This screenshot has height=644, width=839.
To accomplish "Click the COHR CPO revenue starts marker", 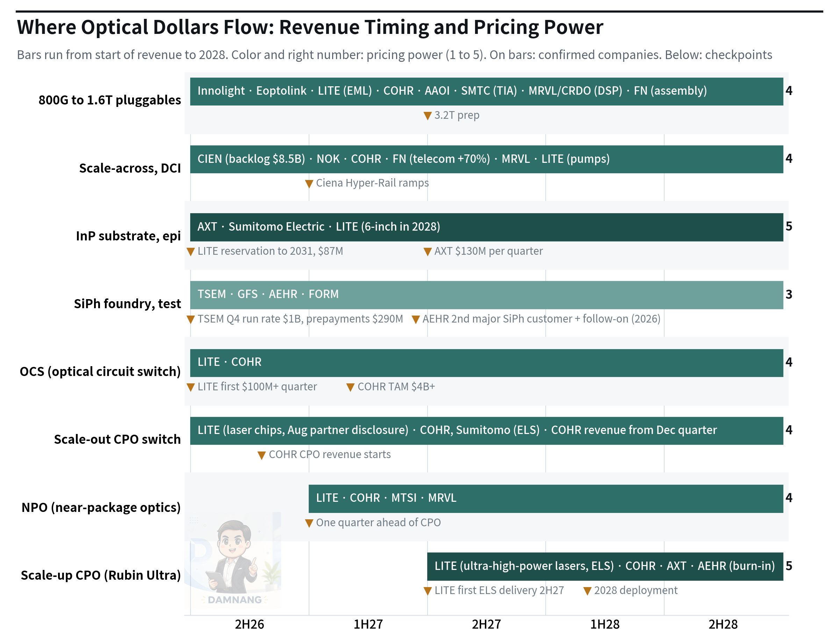I will pos(261,455).
